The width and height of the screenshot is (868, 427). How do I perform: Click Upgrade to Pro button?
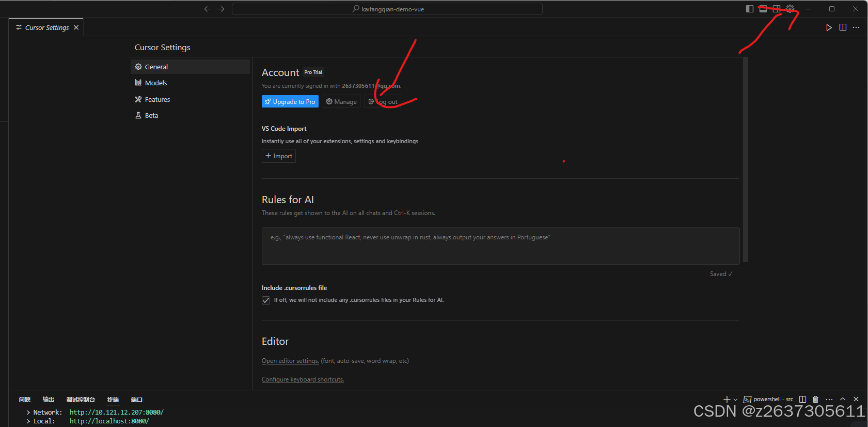pyautogui.click(x=290, y=102)
